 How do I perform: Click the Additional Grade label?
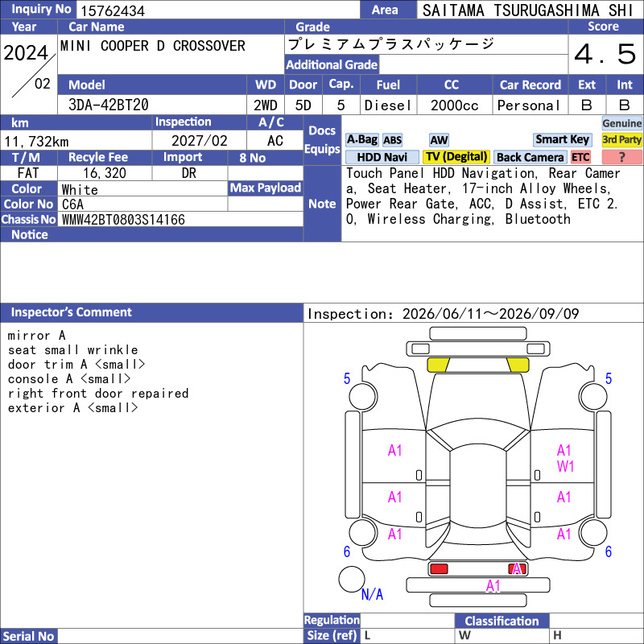(332, 64)
